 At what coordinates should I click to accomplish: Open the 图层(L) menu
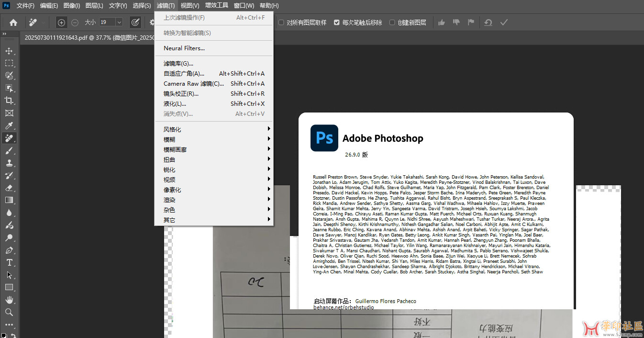(94, 6)
